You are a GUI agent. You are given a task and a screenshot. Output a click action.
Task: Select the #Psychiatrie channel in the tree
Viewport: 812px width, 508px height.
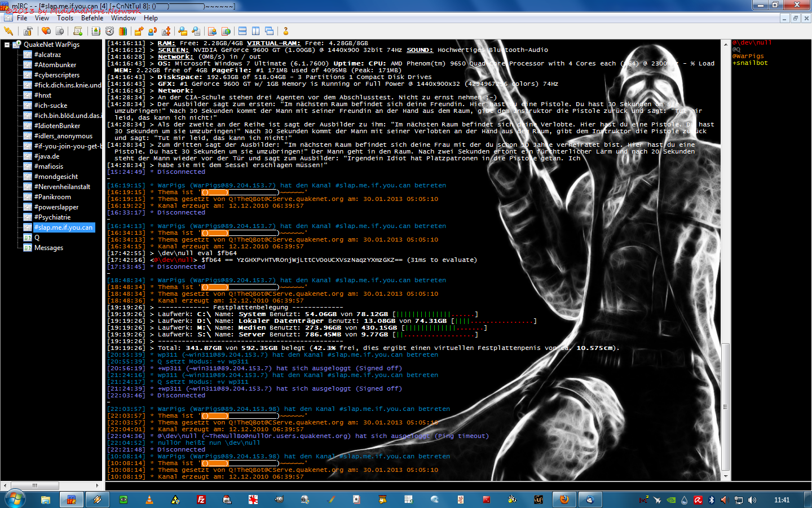[52, 217]
